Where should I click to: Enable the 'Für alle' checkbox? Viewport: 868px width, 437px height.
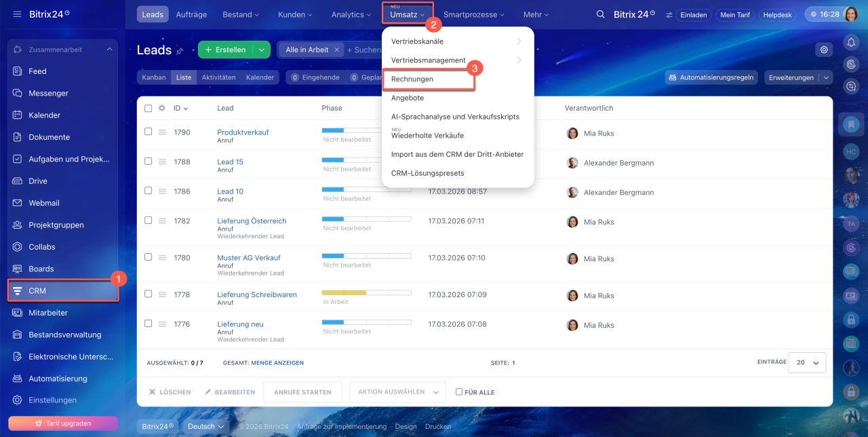click(459, 392)
